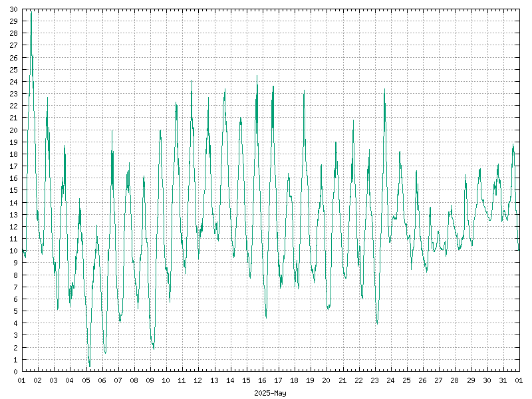This screenshot has height=399, width=532.
Task: Click the x-axis date label 28
Action: point(455,380)
